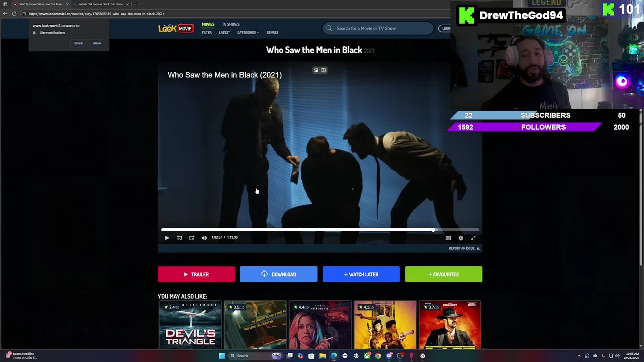Open the 3.7 rated western thumbnail
This screenshot has height=362, width=644.
pyautogui.click(x=450, y=325)
